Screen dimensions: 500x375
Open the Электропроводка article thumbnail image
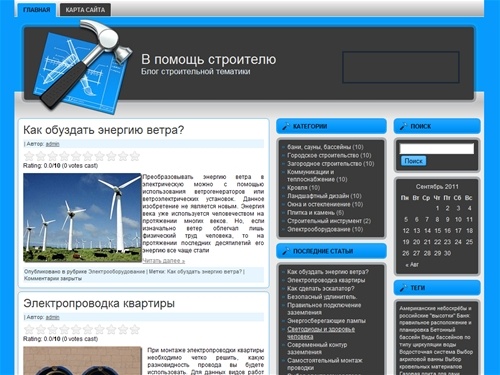click(x=82, y=361)
